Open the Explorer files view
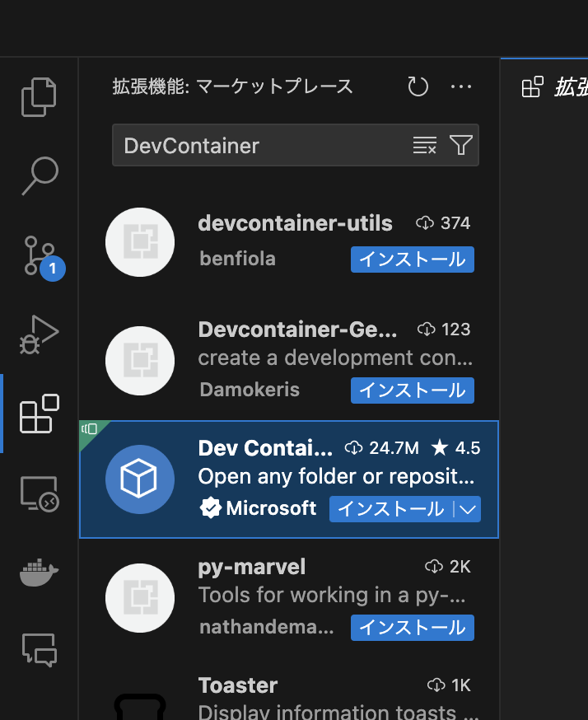This screenshot has width=588, height=720. coord(39,97)
